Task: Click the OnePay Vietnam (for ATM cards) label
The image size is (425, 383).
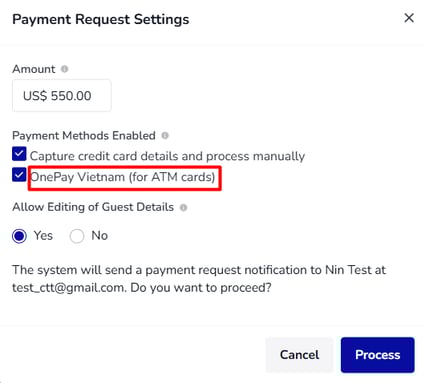Action: (123, 177)
